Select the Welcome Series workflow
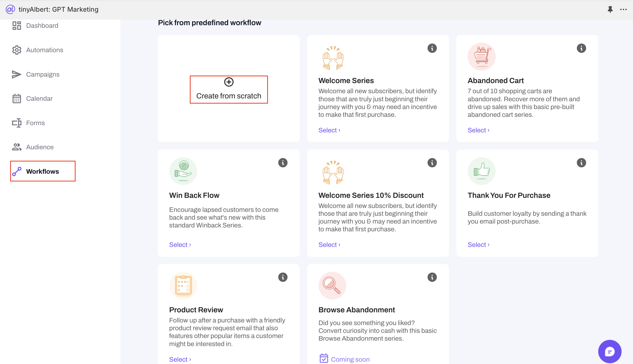 [329, 130]
